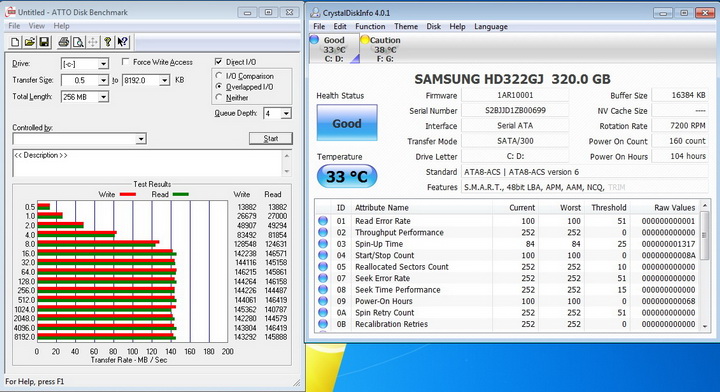Open ATTO View menu

37,26
